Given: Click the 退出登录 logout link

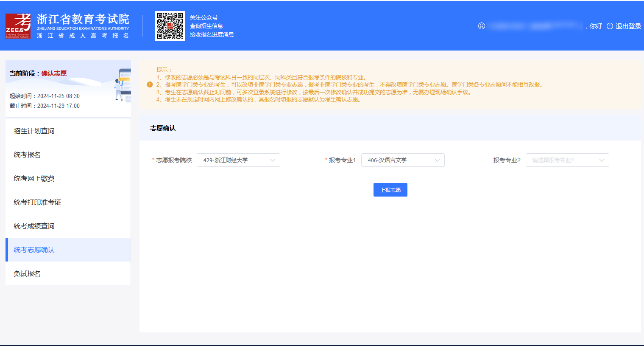Looking at the screenshot, I should (628, 26).
